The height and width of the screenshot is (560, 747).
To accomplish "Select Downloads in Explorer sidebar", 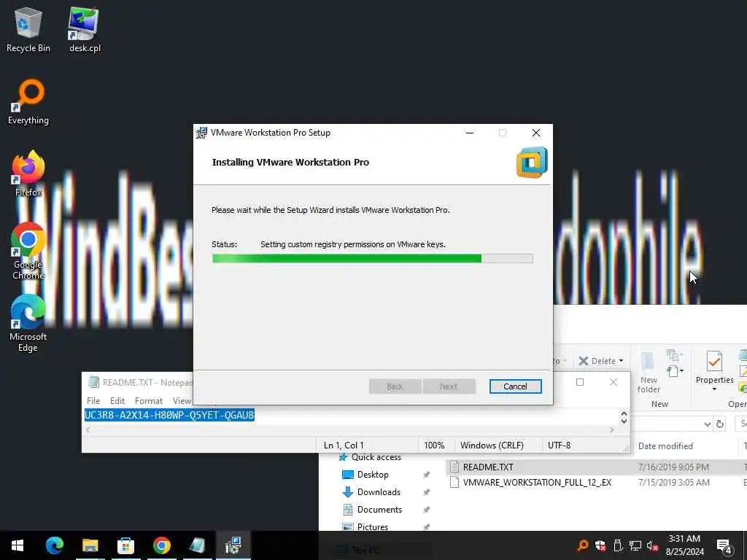I will pyautogui.click(x=379, y=492).
